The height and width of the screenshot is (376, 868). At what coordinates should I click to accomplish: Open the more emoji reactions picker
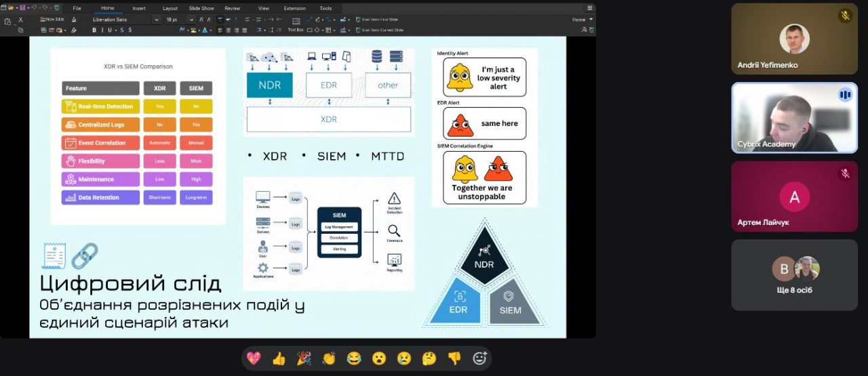pyautogui.click(x=479, y=358)
